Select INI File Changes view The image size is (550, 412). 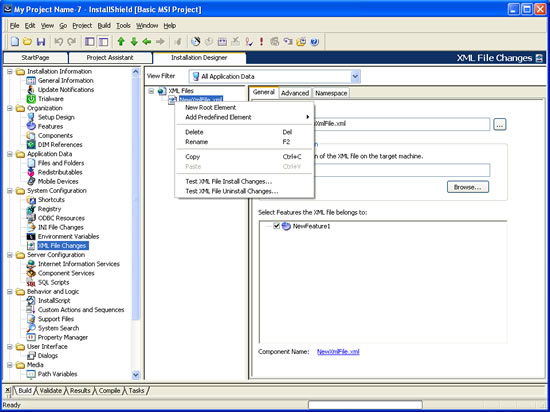(61, 227)
